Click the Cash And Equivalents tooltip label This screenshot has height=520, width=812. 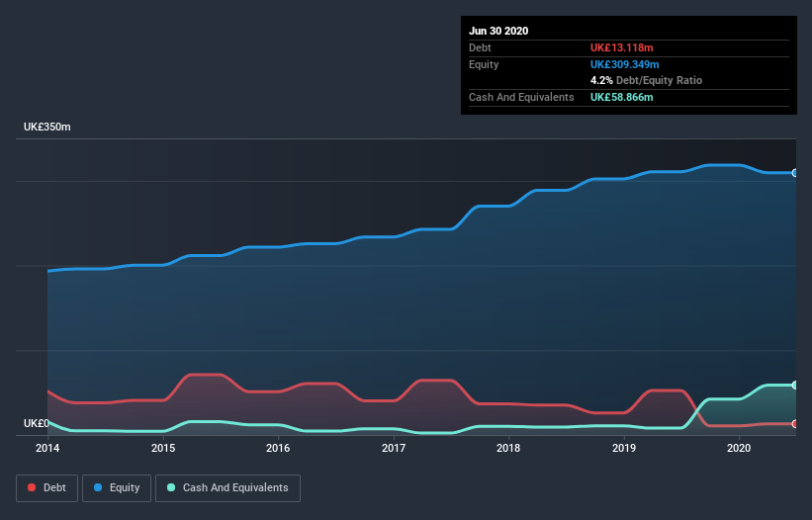tap(521, 97)
